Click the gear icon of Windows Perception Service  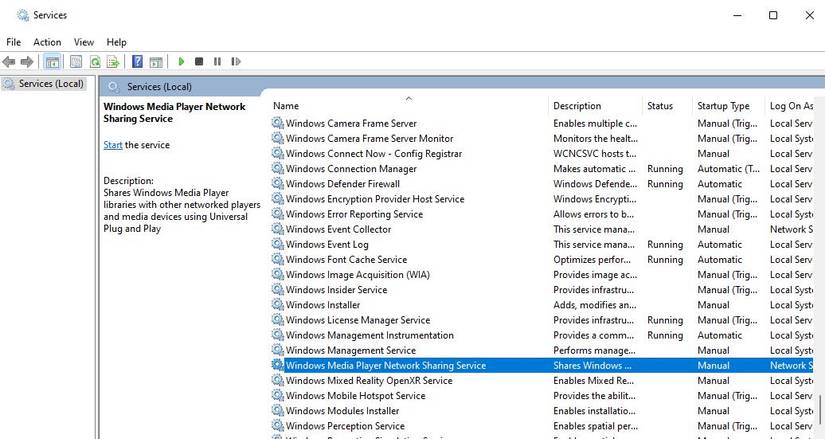tap(277, 425)
